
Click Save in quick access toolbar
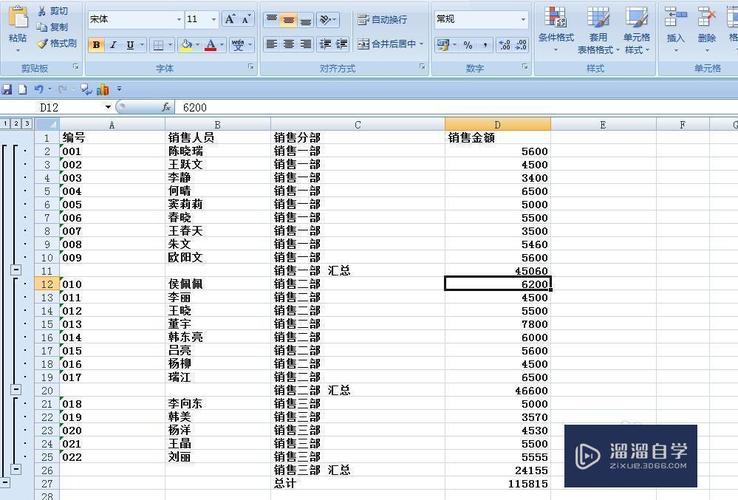tap(7, 89)
